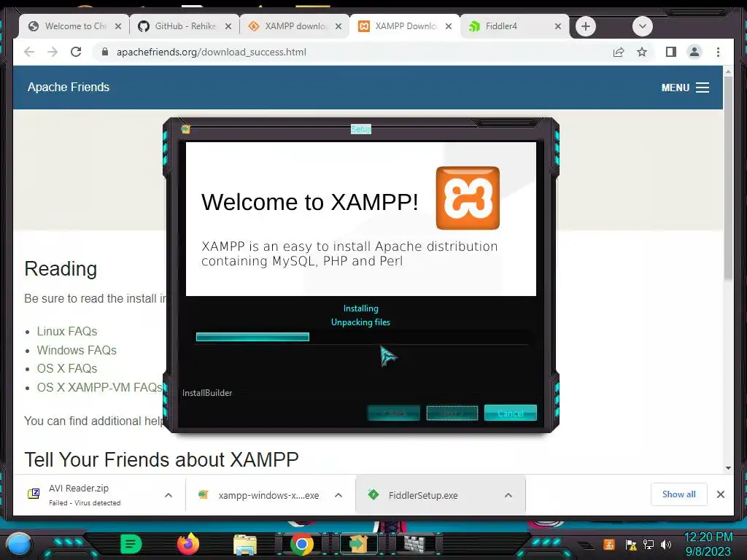The height and width of the screenshot is (560, 747).
Task: Open the Chrome profile avatar
Action: coord(694,52)
